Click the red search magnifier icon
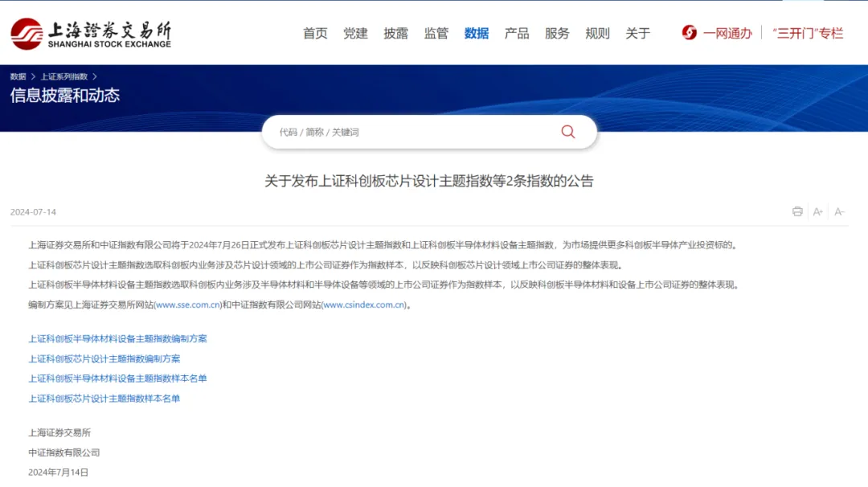 pyautogui.click(x=568, y=132)
